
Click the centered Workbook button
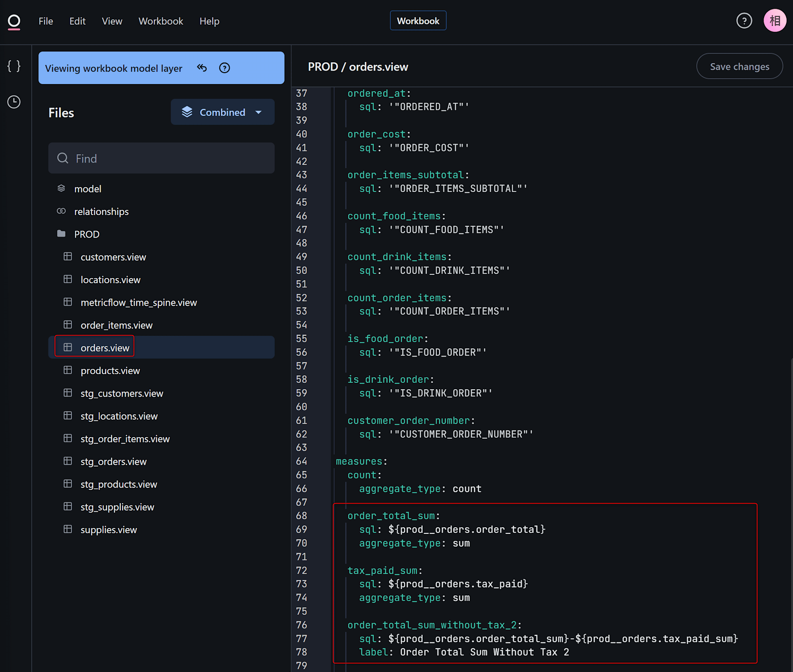pyautogui.click(x=418, y=21)
